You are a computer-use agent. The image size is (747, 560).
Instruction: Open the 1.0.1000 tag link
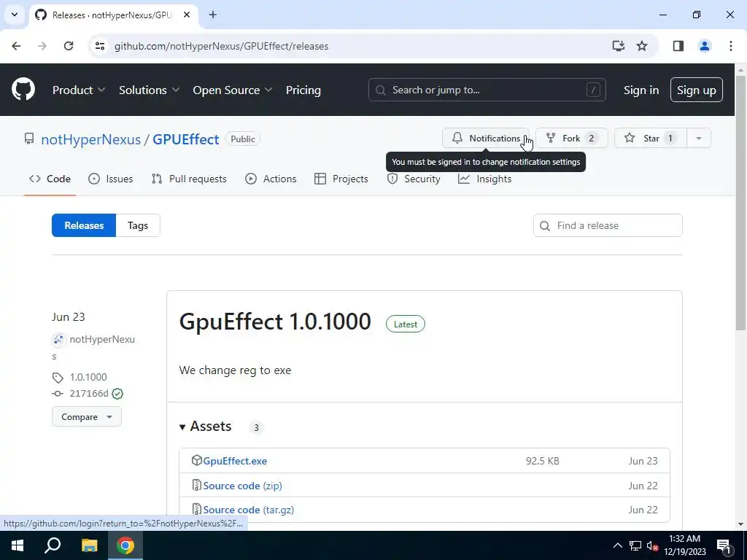click(88, 377)
